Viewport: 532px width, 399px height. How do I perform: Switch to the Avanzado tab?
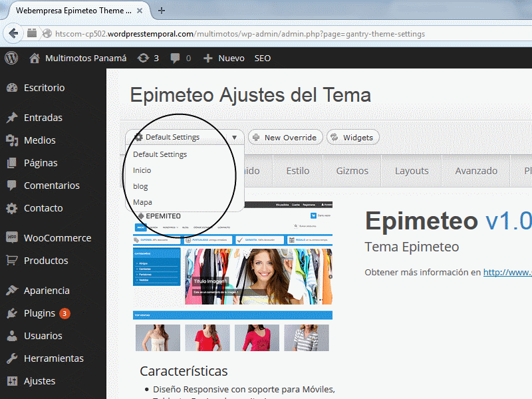coord(476,171)
